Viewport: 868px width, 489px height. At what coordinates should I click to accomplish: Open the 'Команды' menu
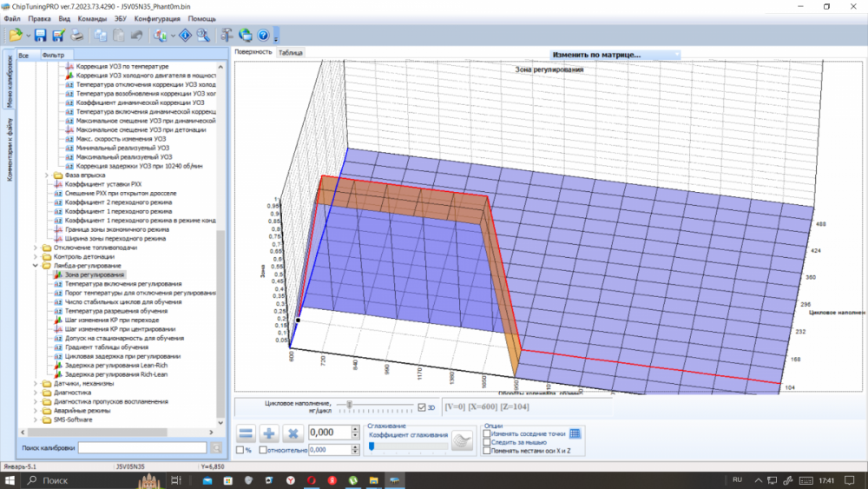(92, 18)
